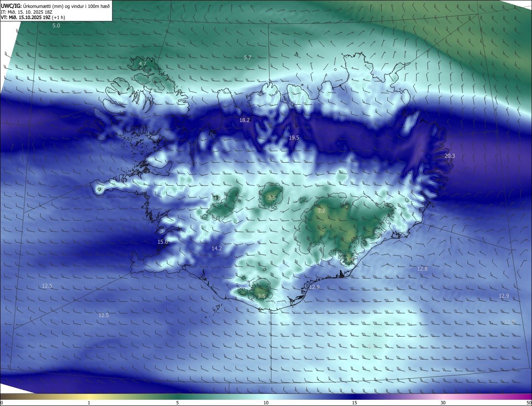Click the 5.0 value label

[56, 26]
